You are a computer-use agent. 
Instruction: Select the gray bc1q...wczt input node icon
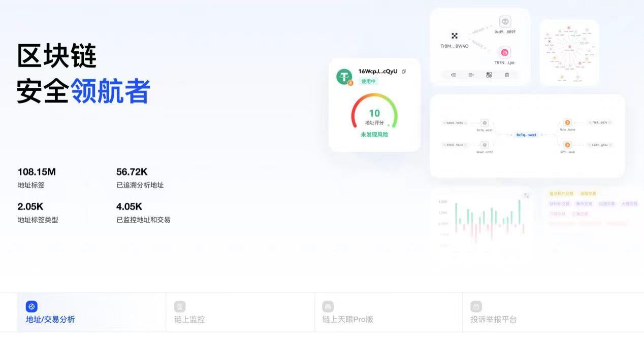click(x=485, y=123)
